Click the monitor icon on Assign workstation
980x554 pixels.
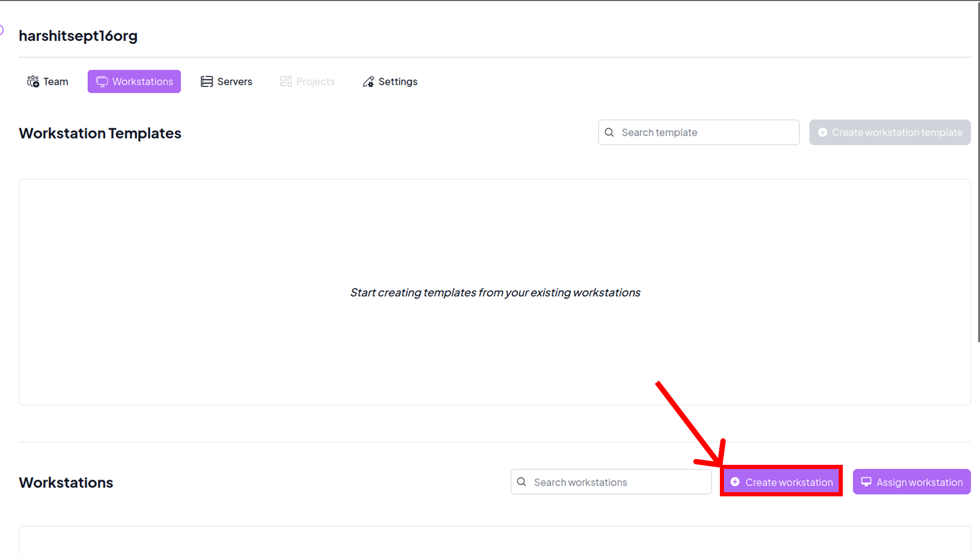(866, 482)
